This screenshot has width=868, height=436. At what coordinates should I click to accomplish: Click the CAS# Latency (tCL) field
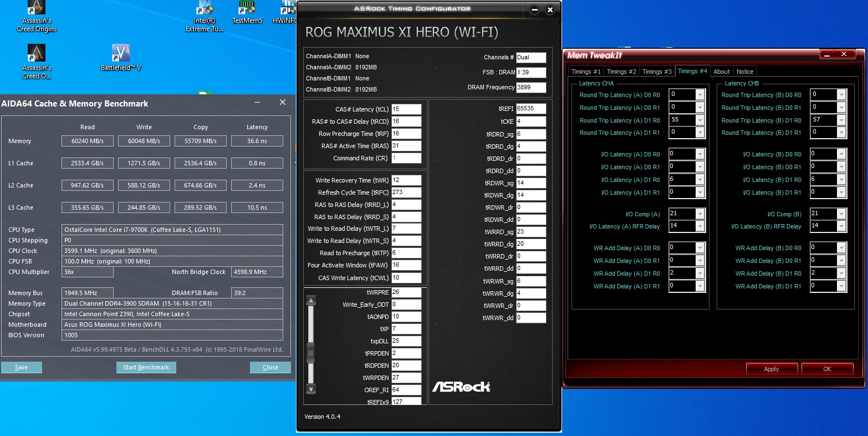pos(406,109)
